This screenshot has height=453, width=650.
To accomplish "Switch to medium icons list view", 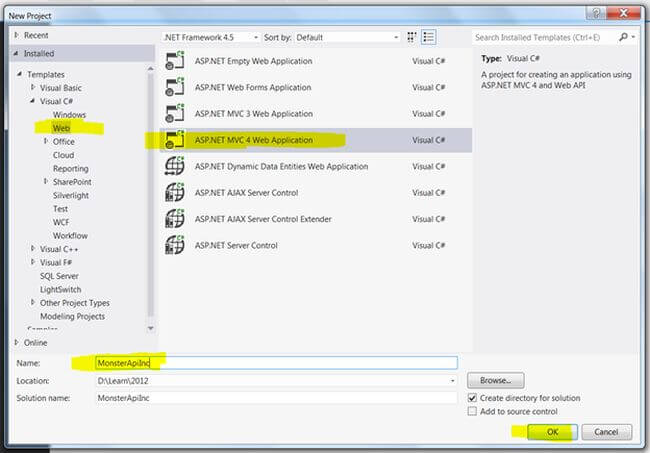I will point(428,37).
